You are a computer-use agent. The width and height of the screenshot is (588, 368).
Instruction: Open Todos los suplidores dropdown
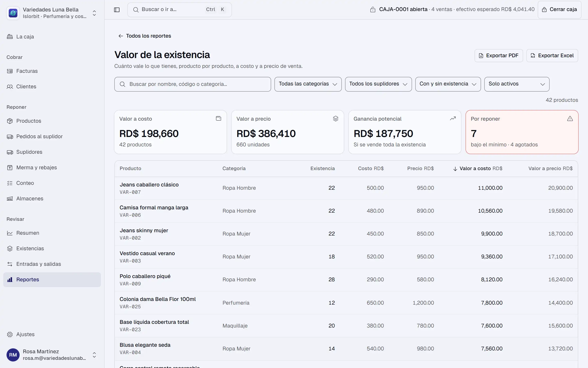(378, 84)
